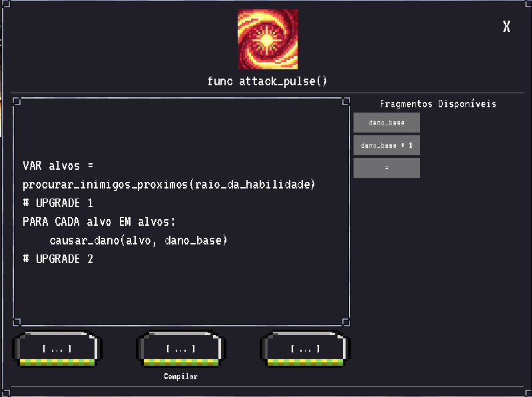Image resolution: width=532 pixels, height=397 pixels.
Task: Click the fiery swirl ability icon
Action: [x=268, y=39]
